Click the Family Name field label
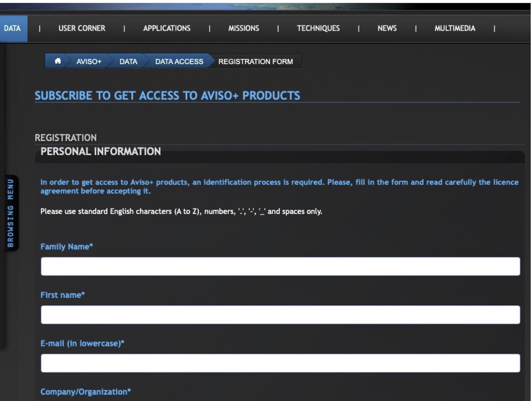 (x=67, y=247)
